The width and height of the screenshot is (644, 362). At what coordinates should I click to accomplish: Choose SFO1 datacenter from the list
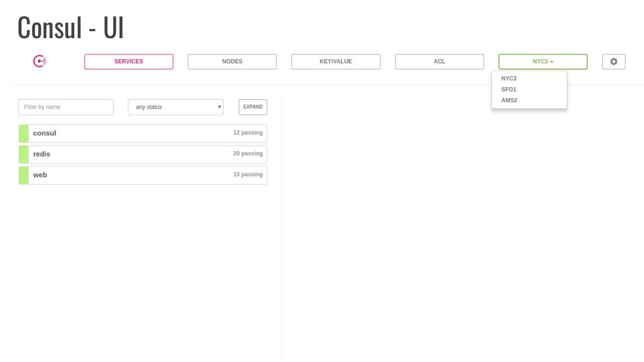509,89
